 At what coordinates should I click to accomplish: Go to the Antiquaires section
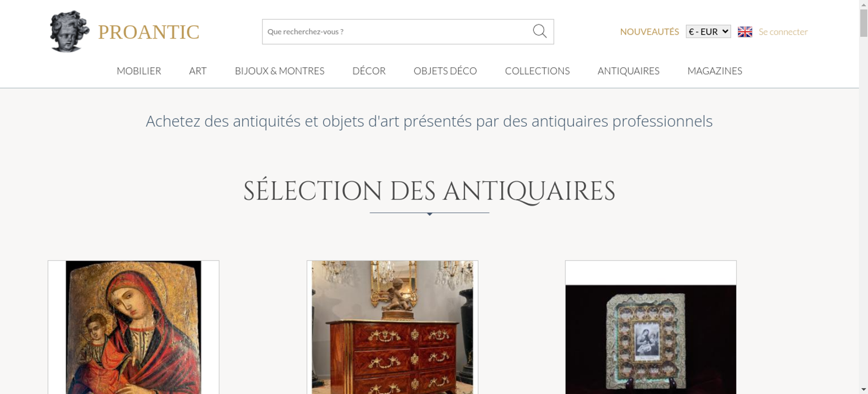pos(628,71)
